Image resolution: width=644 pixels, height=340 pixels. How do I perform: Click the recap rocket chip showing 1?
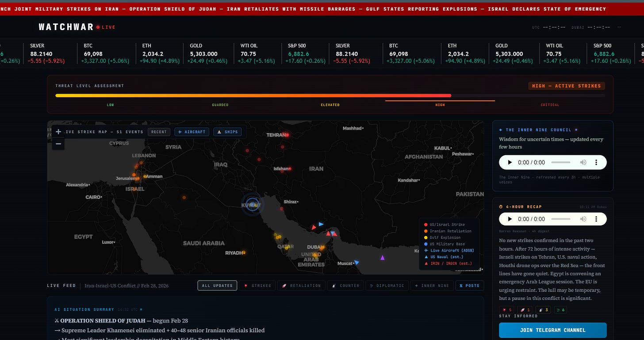click(x=525, y=310)
